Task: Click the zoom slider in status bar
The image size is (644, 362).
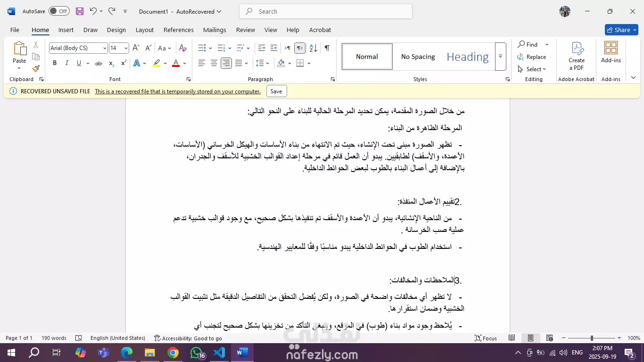Action: point(592,338)
